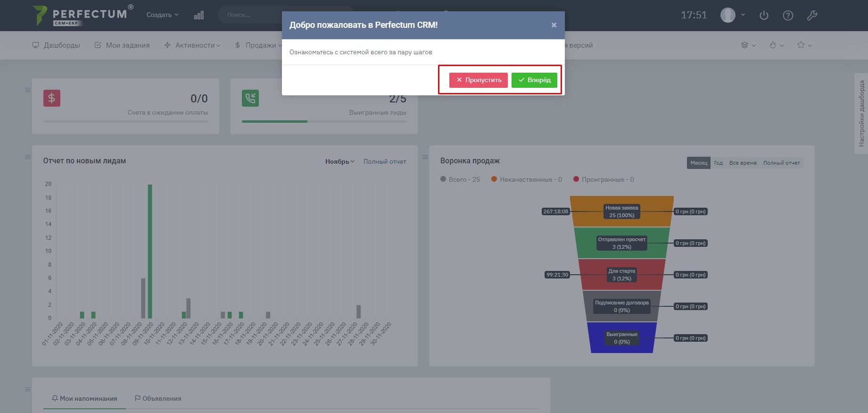Open the 'Мои задания' menu item

pyautogui.click(x=122, y=45)
